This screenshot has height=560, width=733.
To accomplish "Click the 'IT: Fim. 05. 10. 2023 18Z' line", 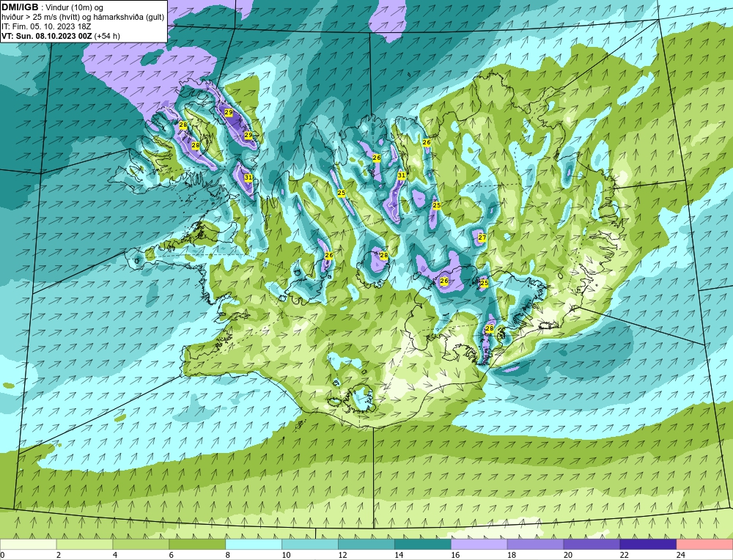I will tap(46, 26).
